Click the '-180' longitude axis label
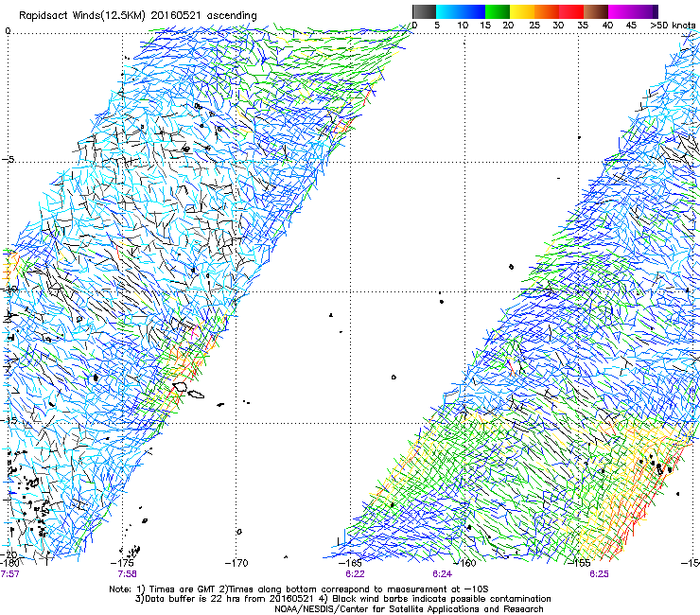 [10, 563]
